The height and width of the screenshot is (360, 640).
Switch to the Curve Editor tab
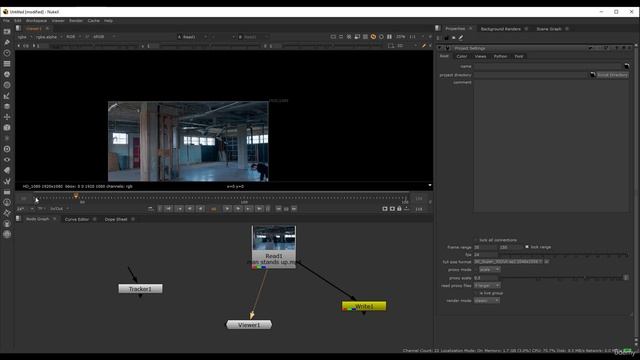(77, 219)
